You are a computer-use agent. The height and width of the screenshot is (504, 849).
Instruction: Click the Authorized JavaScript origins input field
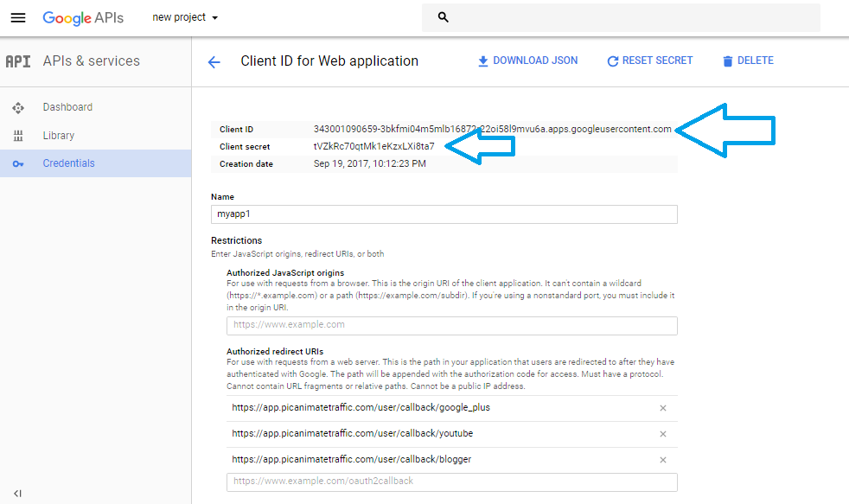click(451, 325)
